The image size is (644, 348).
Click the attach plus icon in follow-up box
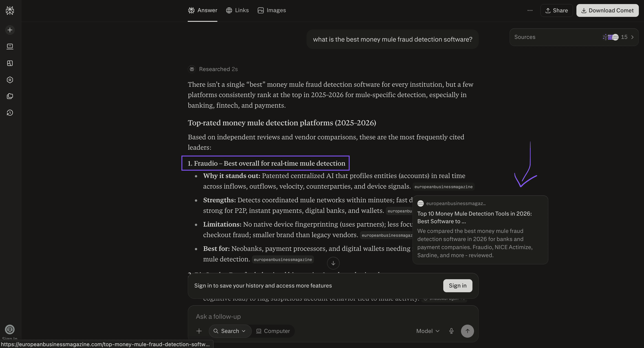[x=199, y=331]
